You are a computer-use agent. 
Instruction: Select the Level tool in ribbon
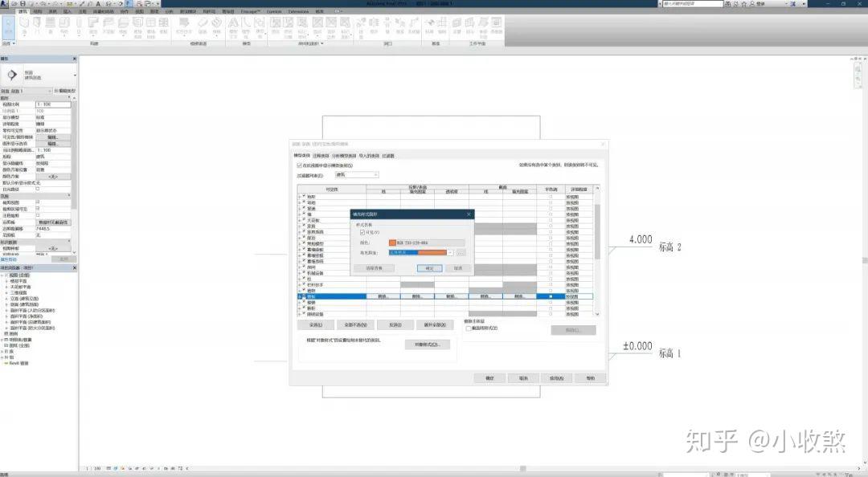429,26
